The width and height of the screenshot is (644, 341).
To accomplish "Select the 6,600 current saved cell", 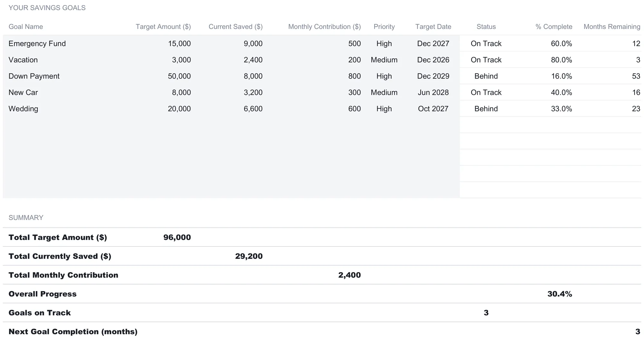I will coord(253,109).
